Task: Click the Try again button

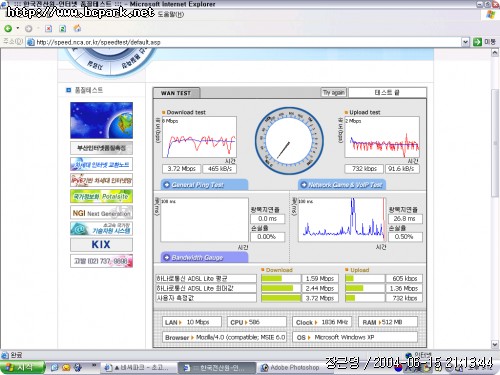Action: [x=333, y=92]
